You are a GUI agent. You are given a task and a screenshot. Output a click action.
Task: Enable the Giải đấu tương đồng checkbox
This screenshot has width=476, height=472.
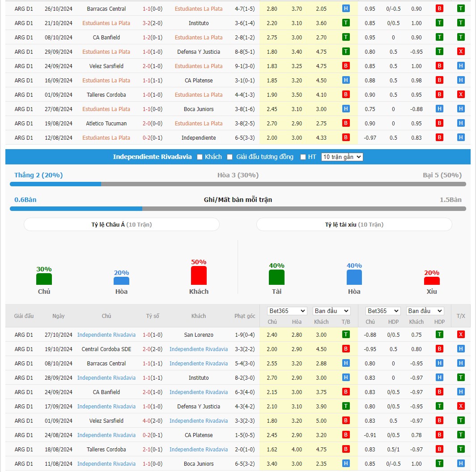pyautogui.click(x=230, y=157)
